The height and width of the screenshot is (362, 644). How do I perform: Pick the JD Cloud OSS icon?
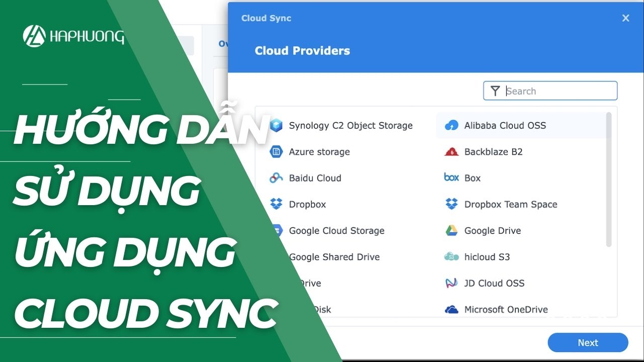[452, 283]
